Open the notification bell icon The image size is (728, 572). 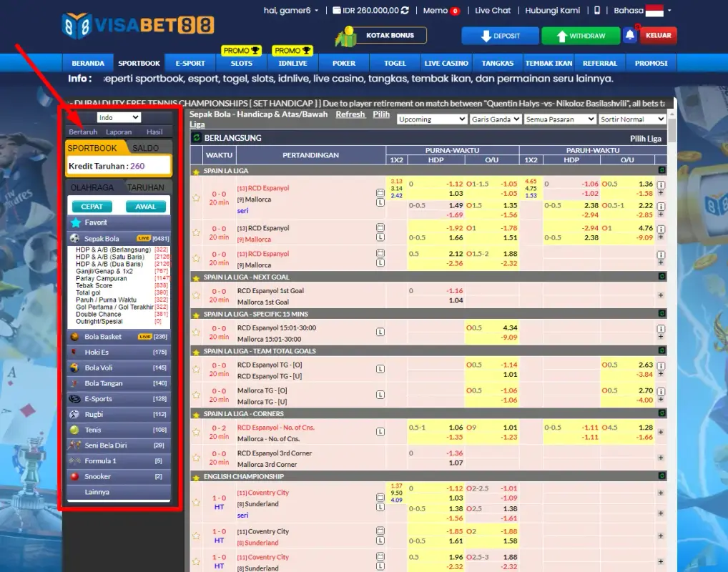click(630, 35)
